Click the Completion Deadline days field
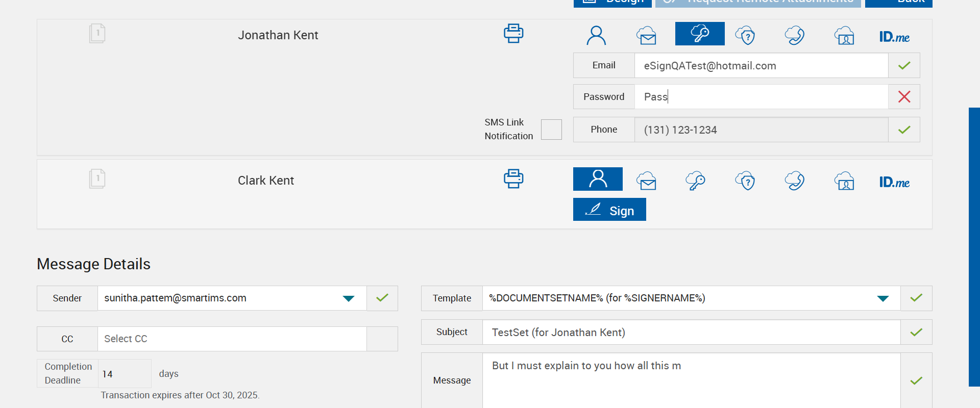The height and width of the screenshot is (408, 980). click(x=125, y=374)
